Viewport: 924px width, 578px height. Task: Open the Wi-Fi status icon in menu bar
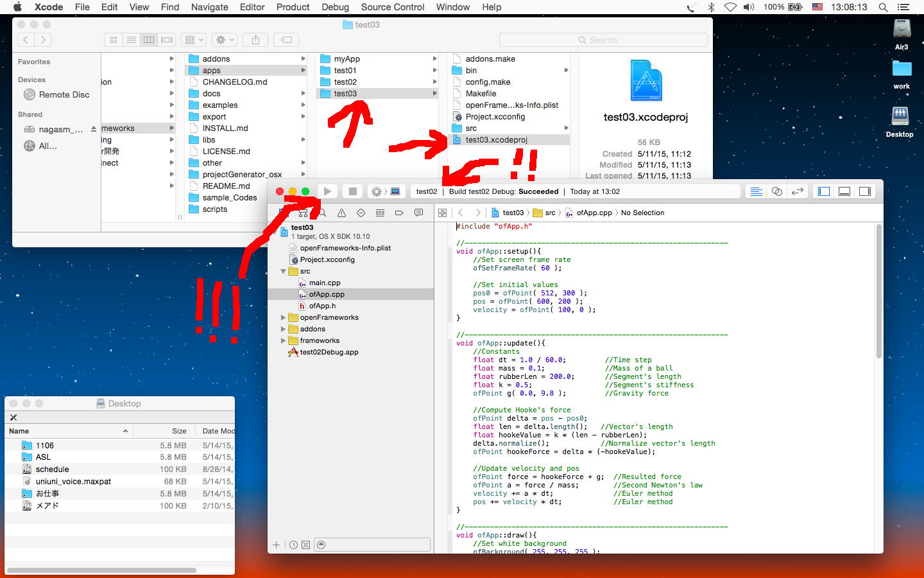[x=730, y=7]
